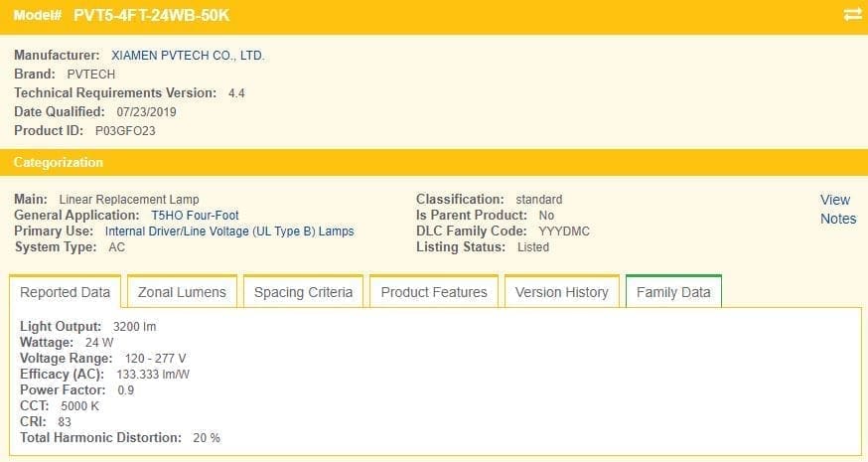Image resolution: width=868 pixels, height=462 pixels.
Task: Follow the XIAMEN PVTECH CO., LTD. manufacturer link
Action: [189, 56]
